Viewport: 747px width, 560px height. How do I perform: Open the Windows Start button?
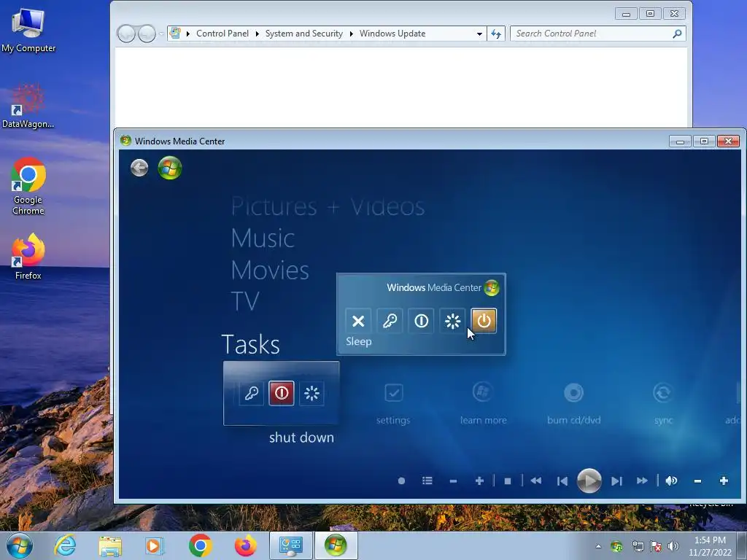tap(19, 545)
